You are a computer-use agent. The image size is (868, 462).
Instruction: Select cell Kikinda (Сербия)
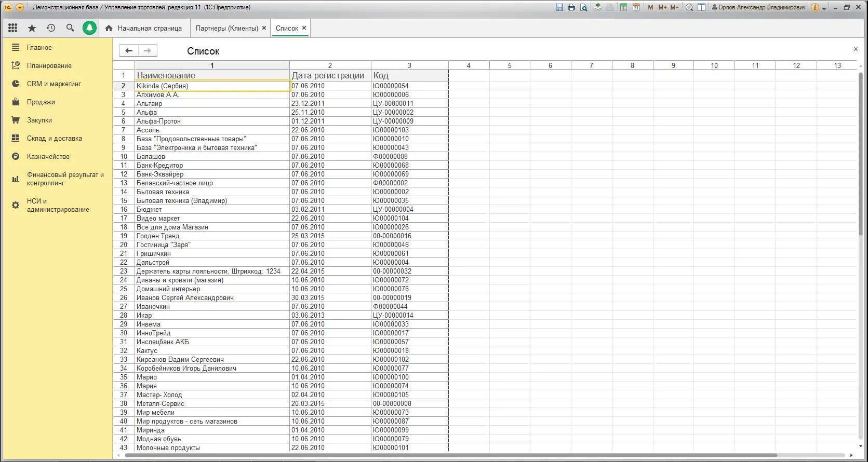click(212, 86)
